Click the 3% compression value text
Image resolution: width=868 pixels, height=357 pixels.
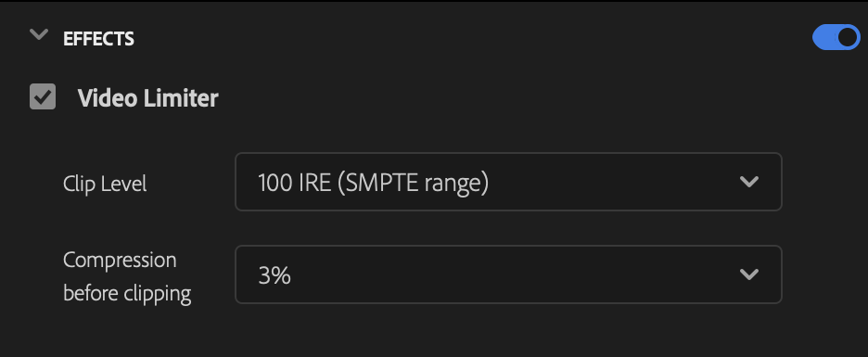(x=274, y=275)
